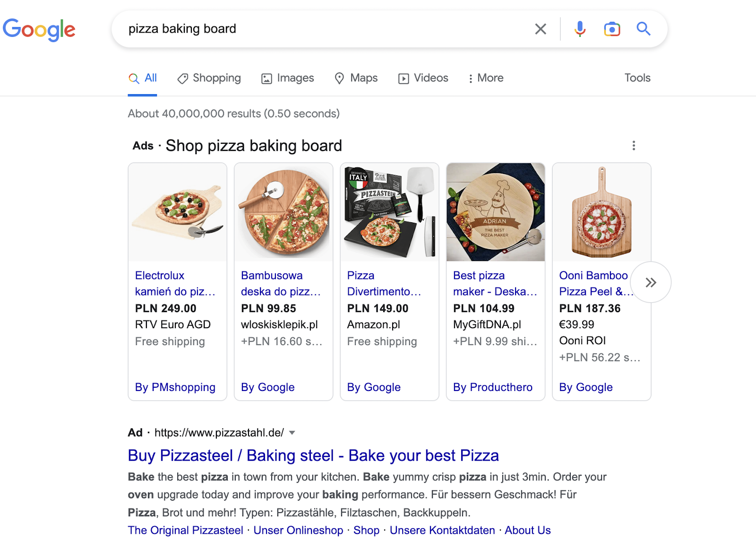Image resolution: width=756 pixels, height=557 pixels.
Task: Open the Maps results tab
Action: 356,78
